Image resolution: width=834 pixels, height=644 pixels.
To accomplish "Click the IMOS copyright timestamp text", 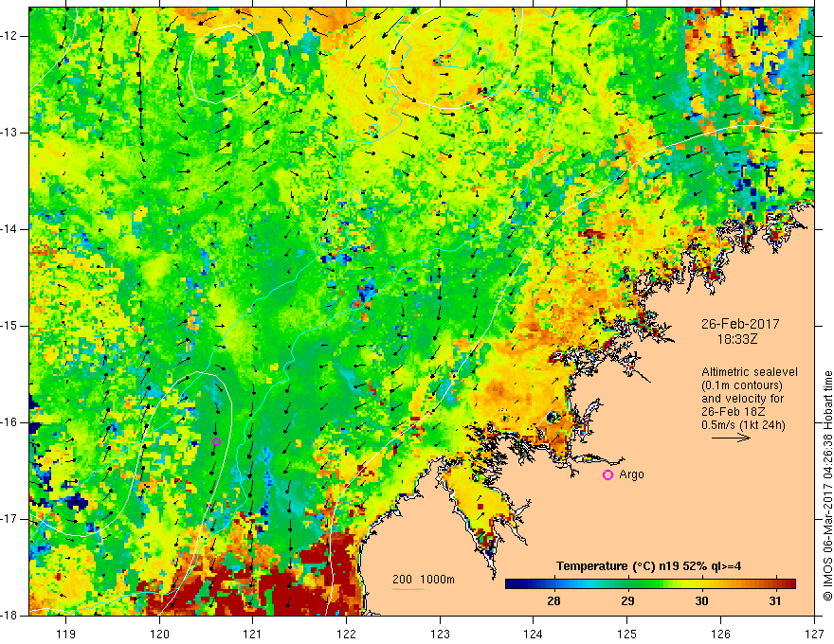I will 827,486.
